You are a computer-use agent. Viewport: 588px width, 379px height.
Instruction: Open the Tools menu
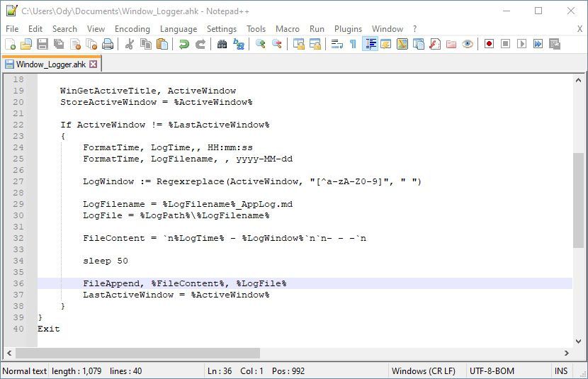coord(256,29)
